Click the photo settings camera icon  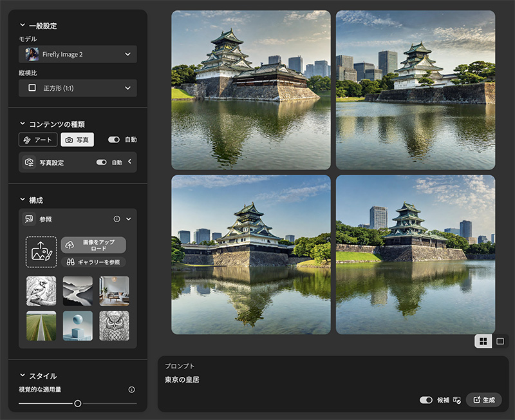29,163
